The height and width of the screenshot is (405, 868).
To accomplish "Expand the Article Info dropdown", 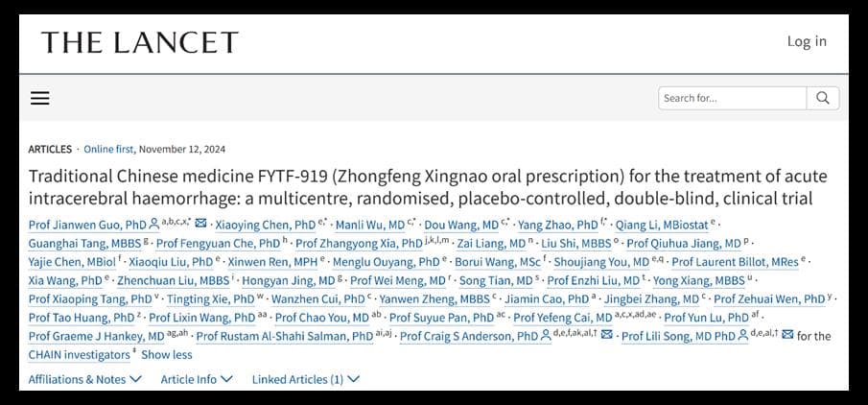I will (197, 379).
